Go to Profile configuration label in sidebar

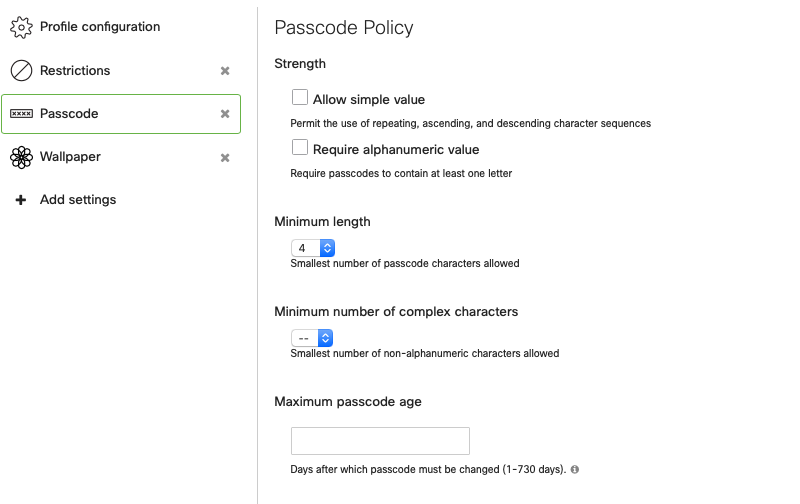pyautogui.click(x=100, y=27)
